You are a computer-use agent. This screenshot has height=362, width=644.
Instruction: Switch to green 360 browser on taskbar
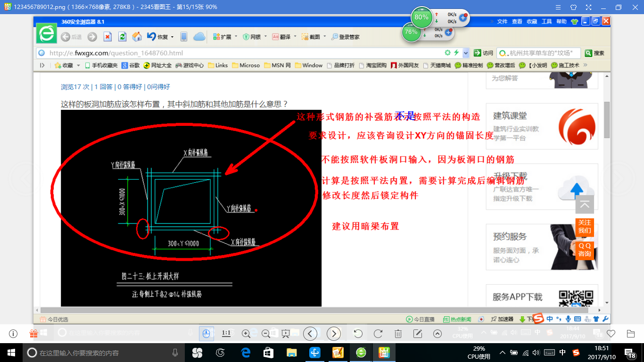click(361, 353)
